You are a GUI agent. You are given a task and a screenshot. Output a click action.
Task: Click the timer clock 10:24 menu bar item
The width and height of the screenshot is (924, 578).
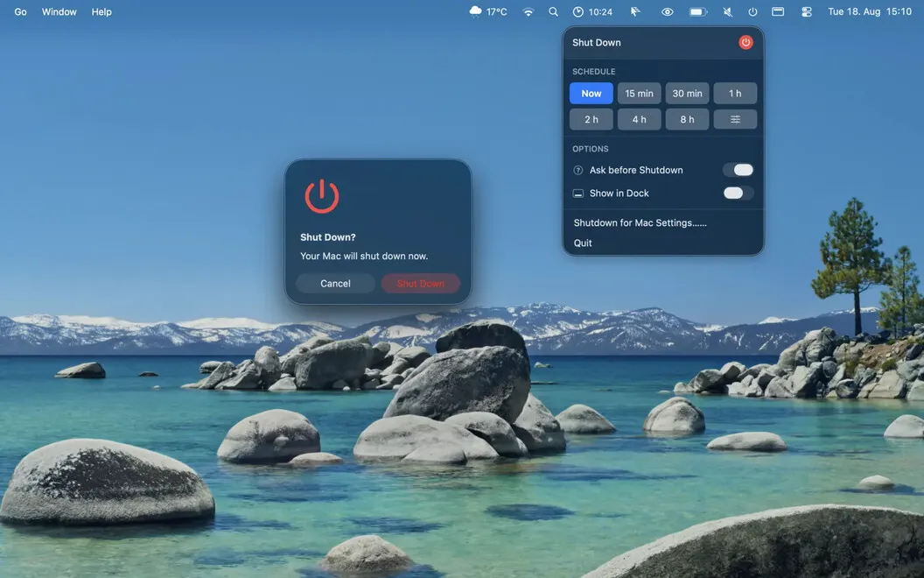coord(592,11)
